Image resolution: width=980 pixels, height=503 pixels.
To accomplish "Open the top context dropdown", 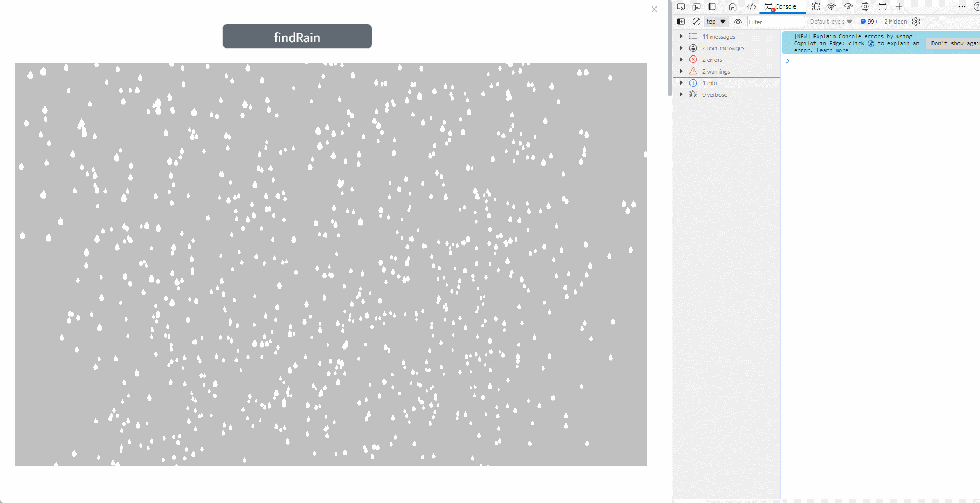I will [716, 22].
